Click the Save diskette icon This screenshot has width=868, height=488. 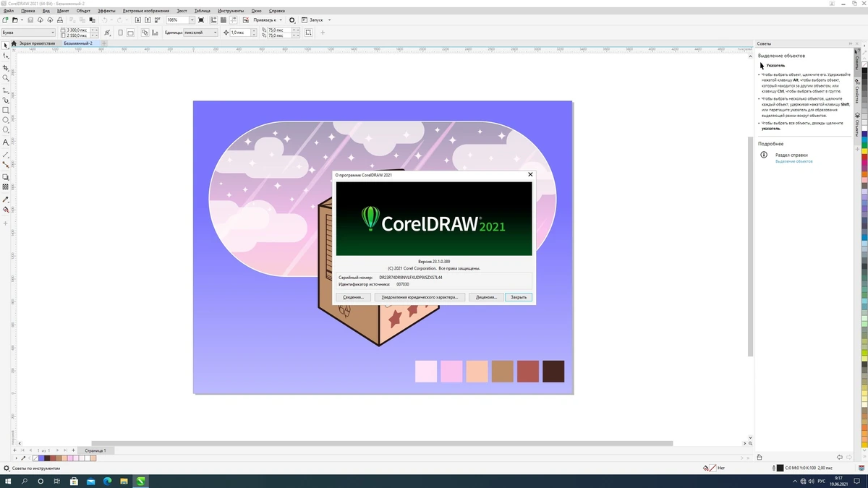point(30,20)
